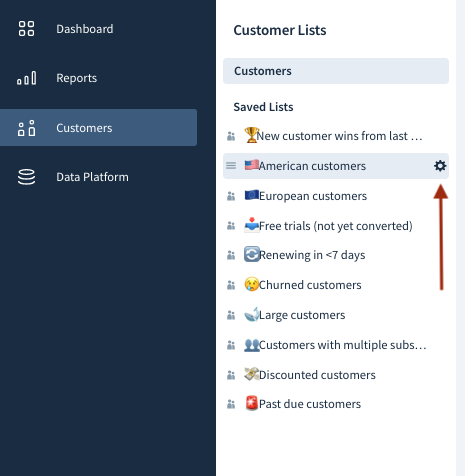Click the Data Platform database icon
The width and height of the screenshot is (465, 476).
[26, 177]
